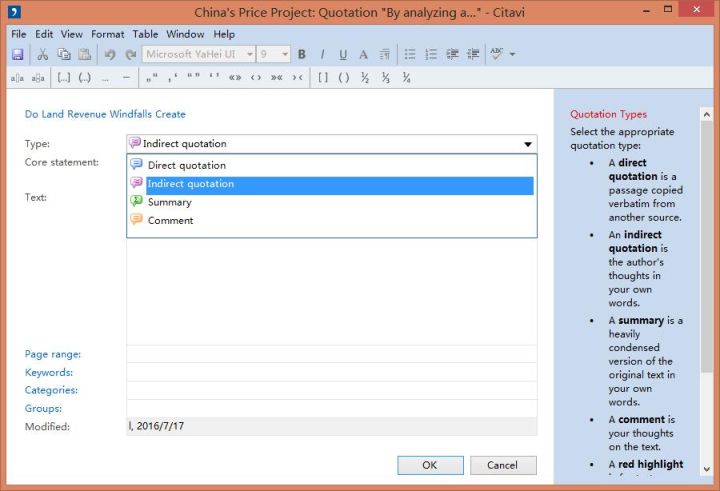Choose Summary from type list
Screen dimensions: 720x491
coord(332,202)
